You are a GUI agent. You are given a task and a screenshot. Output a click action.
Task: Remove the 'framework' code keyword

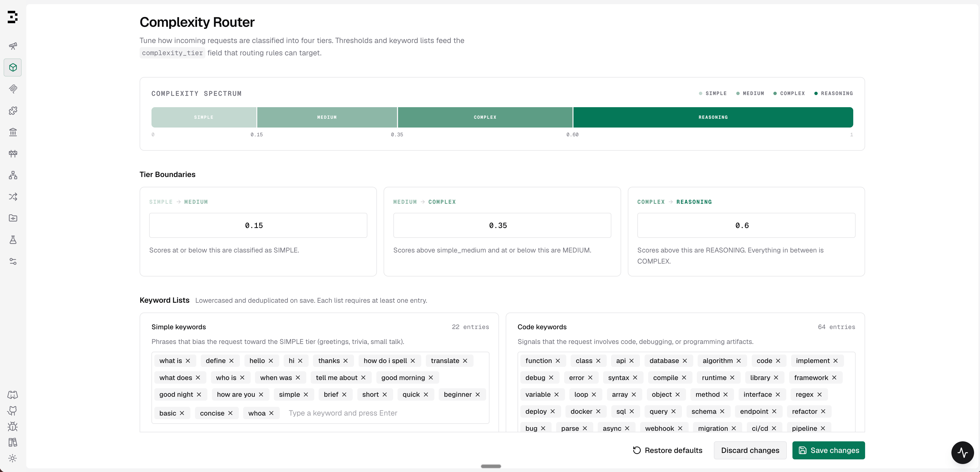[x=834, y=378]
